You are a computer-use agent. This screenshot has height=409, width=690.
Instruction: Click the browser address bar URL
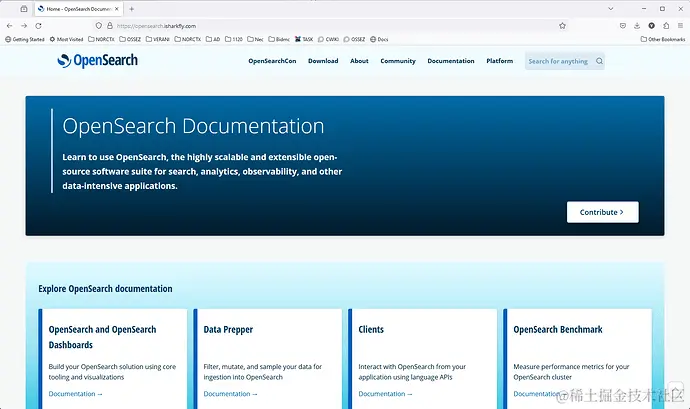(157, 26)
